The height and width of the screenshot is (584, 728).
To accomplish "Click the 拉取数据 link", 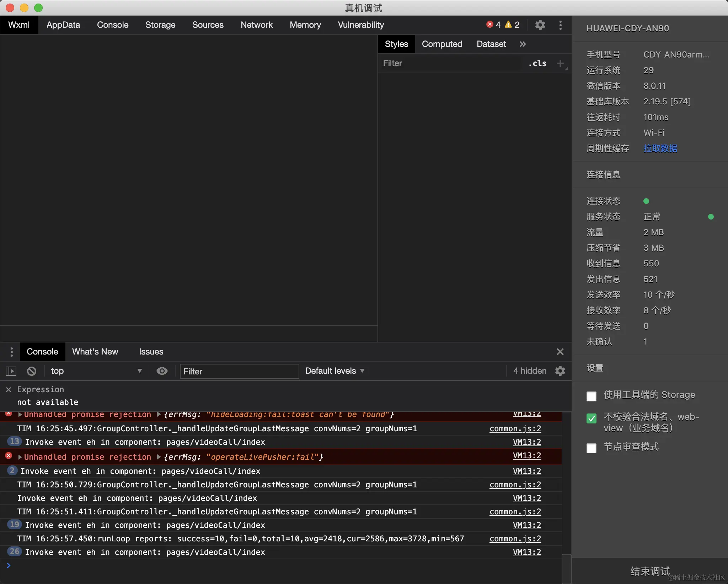I will coord(660,148).
